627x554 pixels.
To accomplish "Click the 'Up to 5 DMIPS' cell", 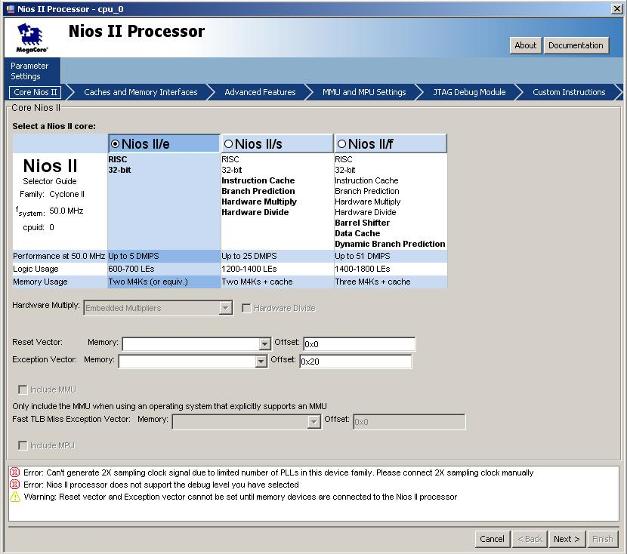I will tap(164, 256).
